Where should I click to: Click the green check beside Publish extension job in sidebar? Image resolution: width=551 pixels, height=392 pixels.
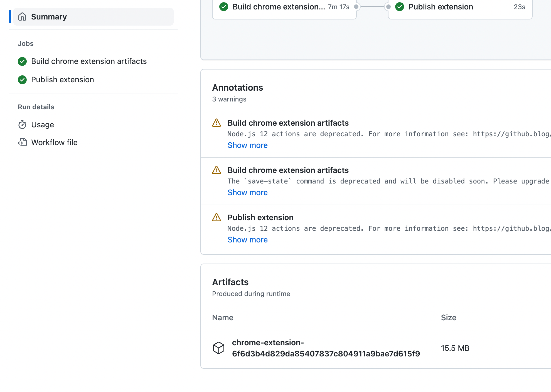(22, 80)
